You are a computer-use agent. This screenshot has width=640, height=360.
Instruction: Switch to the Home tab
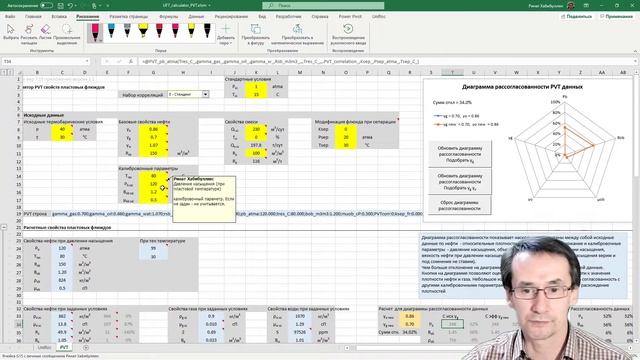tap(33, 17)
